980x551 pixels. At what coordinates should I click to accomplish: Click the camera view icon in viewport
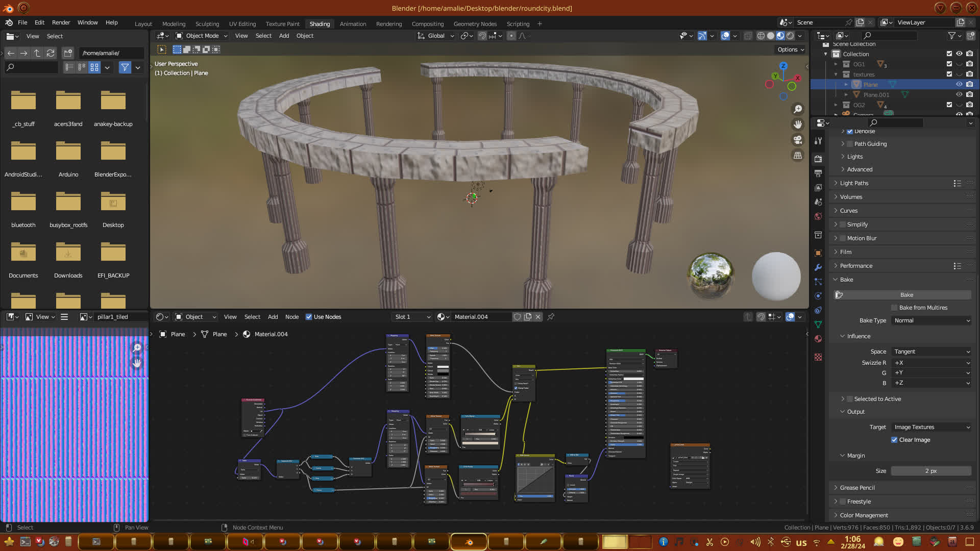click(x=797, y=140)
